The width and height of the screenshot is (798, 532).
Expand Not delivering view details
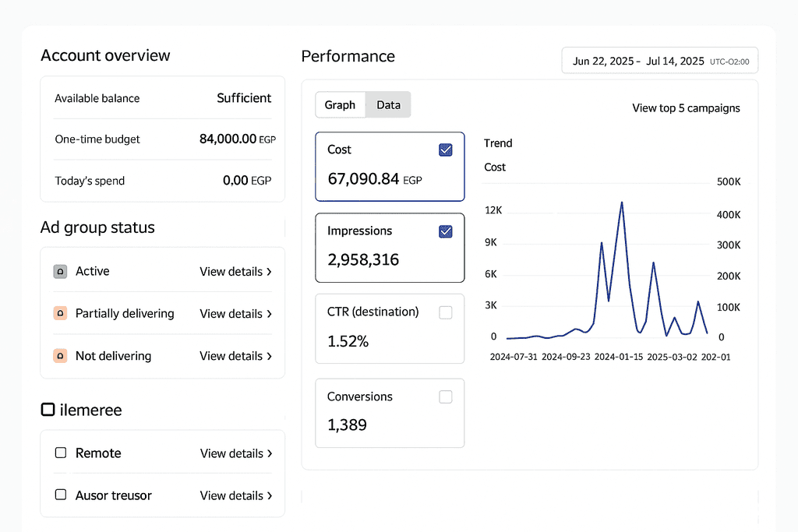(x=235, y=356)
